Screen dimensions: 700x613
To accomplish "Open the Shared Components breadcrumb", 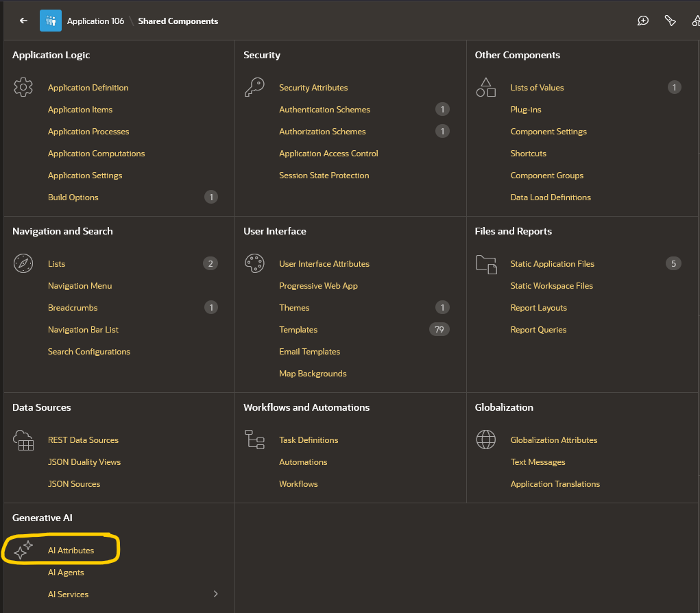I will 178,21.
